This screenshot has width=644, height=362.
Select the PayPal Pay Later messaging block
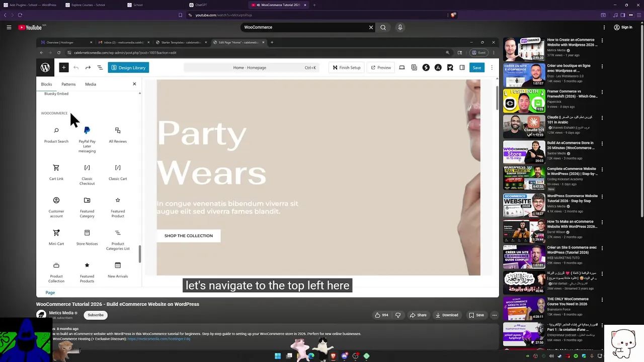(87, 140)
